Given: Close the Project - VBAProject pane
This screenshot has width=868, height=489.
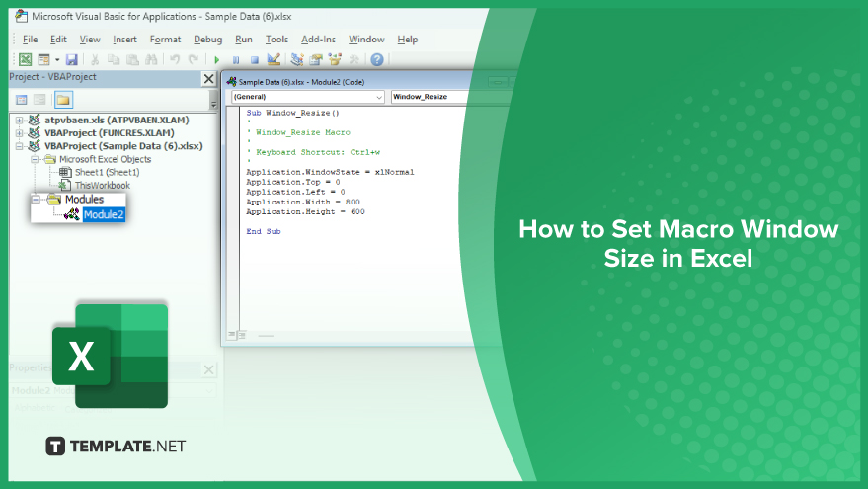Looking at the screenshot, I should [x=208, y=79].
